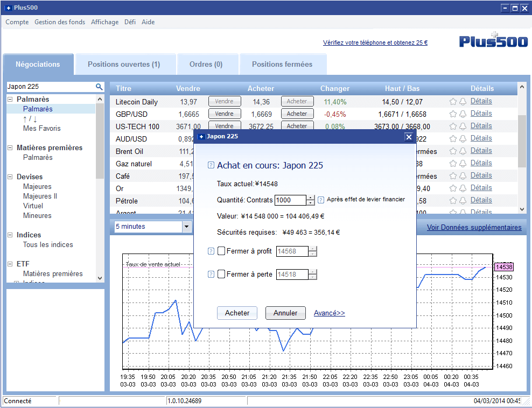Adjust the Fermer à profit value stepper
This screenshot has height=408, width=532.
point(313,251)
